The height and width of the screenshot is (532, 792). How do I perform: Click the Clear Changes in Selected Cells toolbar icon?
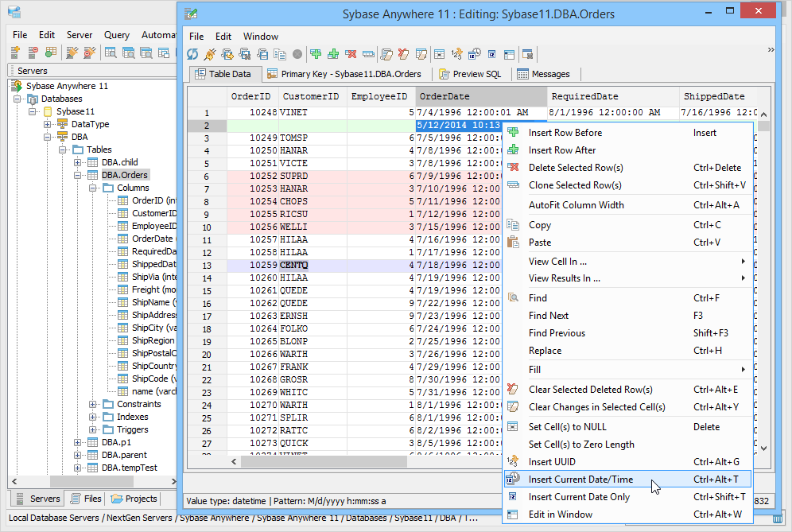coord(421,54)
